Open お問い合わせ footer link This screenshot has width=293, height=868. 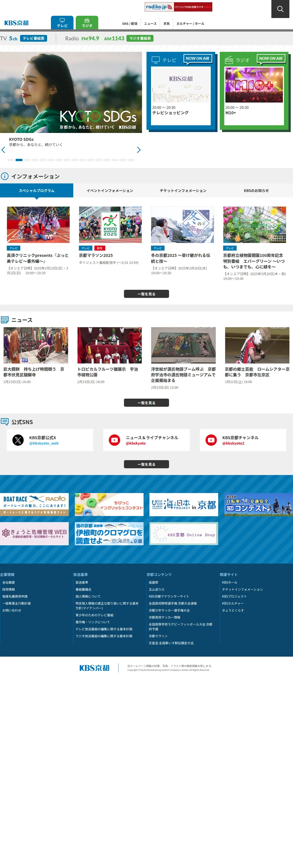(x=11, y=610)
